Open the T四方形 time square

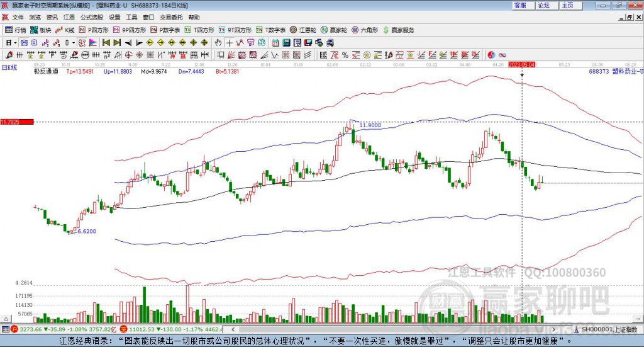click(199, 30)
